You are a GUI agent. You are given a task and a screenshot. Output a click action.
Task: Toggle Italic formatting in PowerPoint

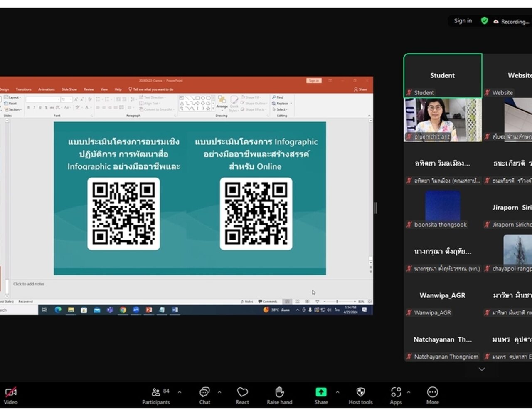[x=34, y=107]
